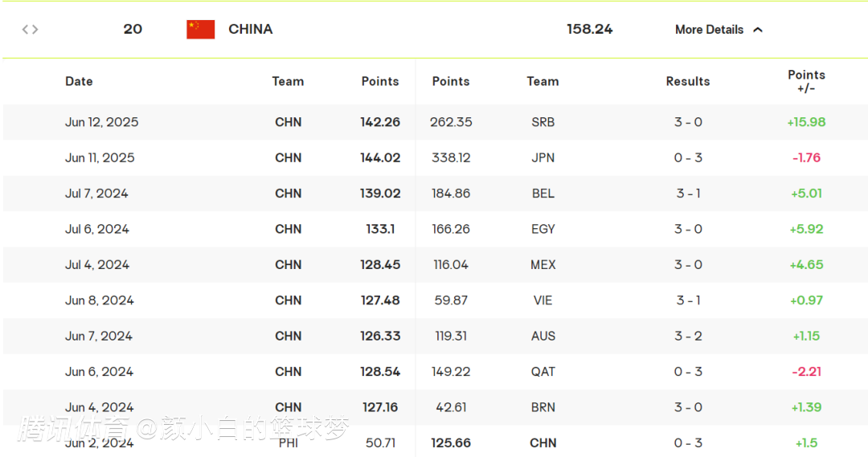Click the EGY team entry
The height and width of the screenshot is (457, 868).
point(542,229)
